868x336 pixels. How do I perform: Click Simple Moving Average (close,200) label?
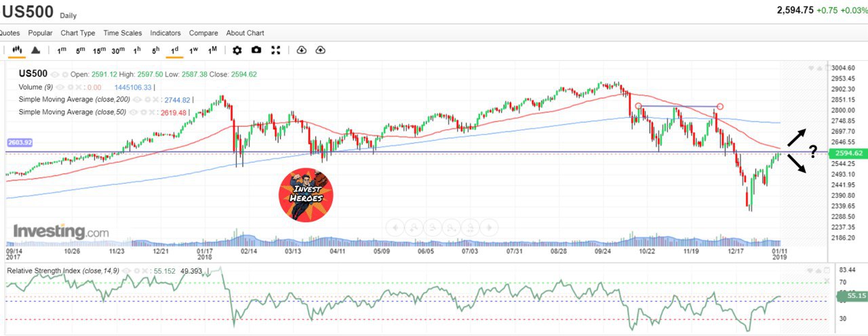tap(75, 100)
